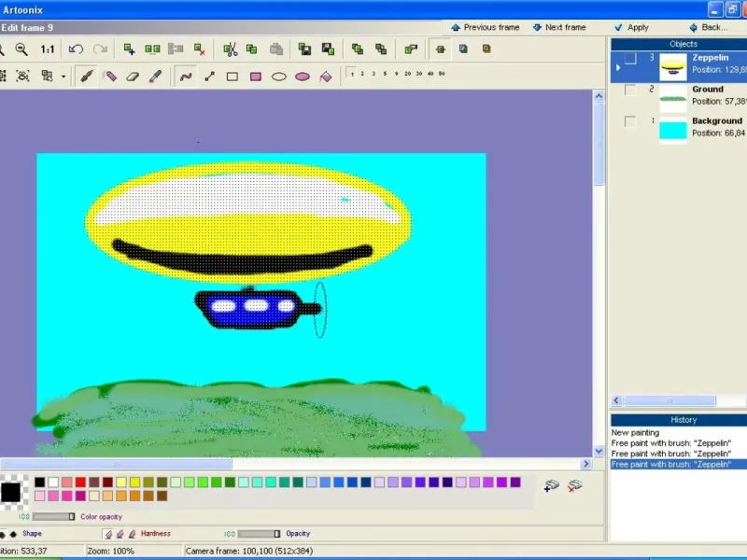747x560 pixels.
Task: Choose the straight line drawing mode
Action: (209, 77)
